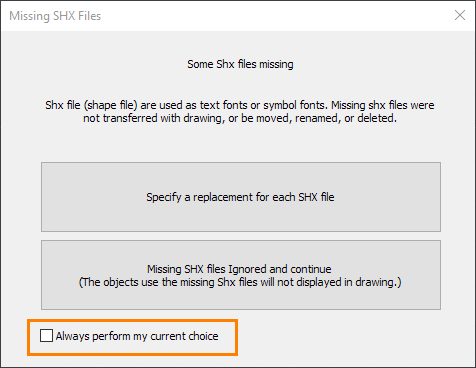Choose Missing SHX files Ignored and continue

pyautogui.click(x=241, y=275)
